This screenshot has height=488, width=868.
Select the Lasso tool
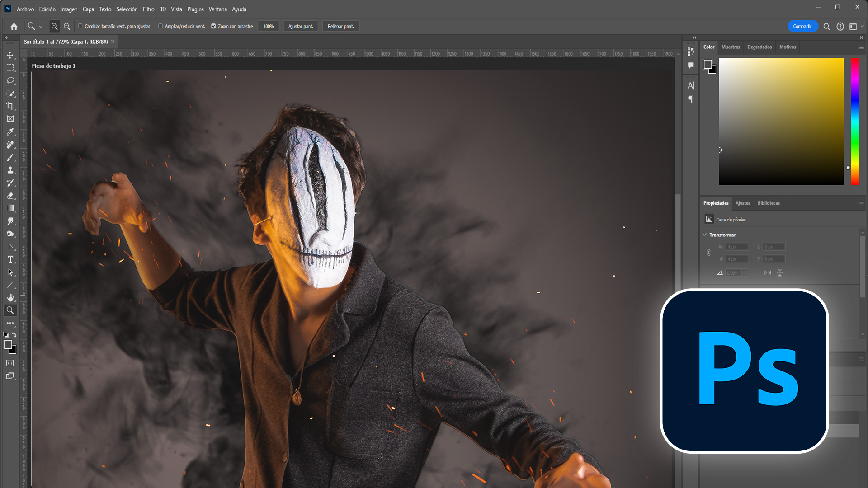[x=10, y=80]
